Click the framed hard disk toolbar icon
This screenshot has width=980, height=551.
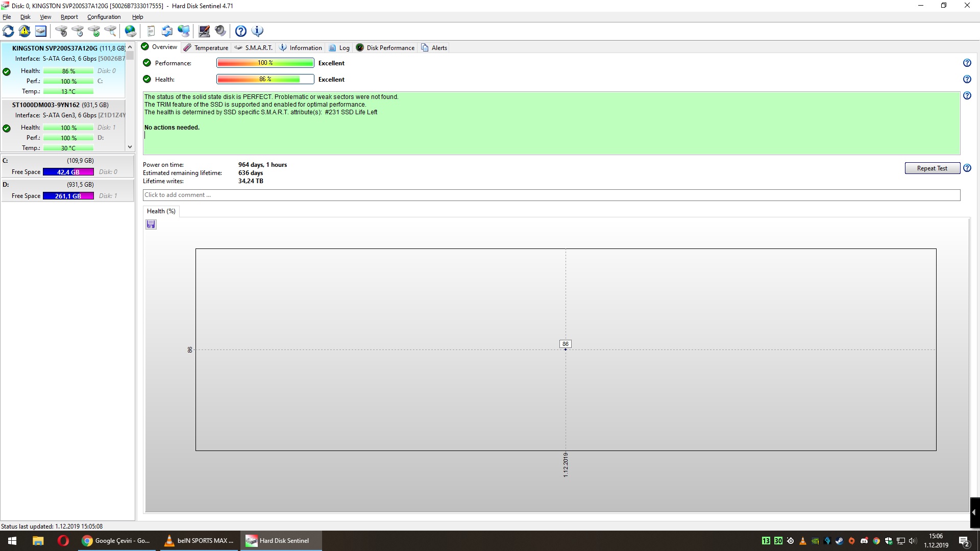41,31
